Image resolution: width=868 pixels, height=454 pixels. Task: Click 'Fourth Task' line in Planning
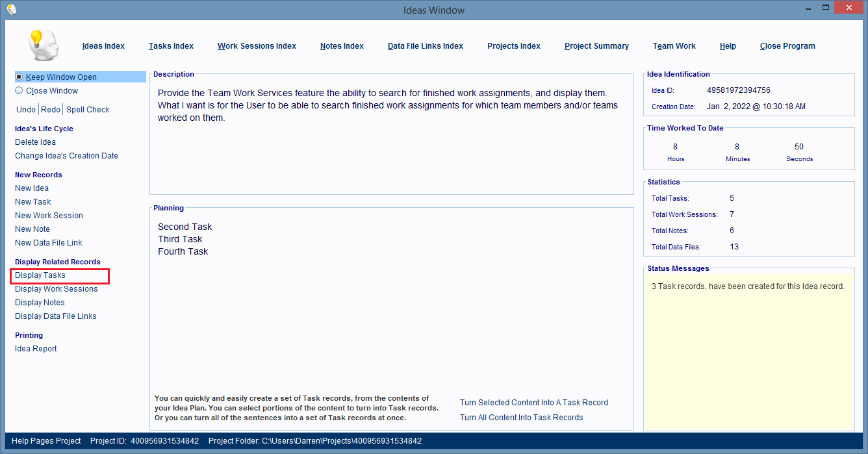click(183, 251)
